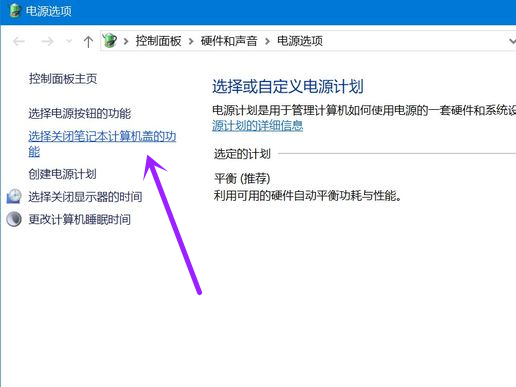Go to 控制面板主页
This screenshot has width=516, height=387.
pos(63,79)
